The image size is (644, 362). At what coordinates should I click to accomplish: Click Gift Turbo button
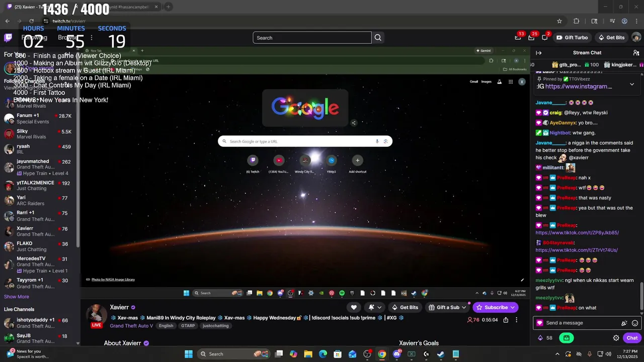coord(572,38)
